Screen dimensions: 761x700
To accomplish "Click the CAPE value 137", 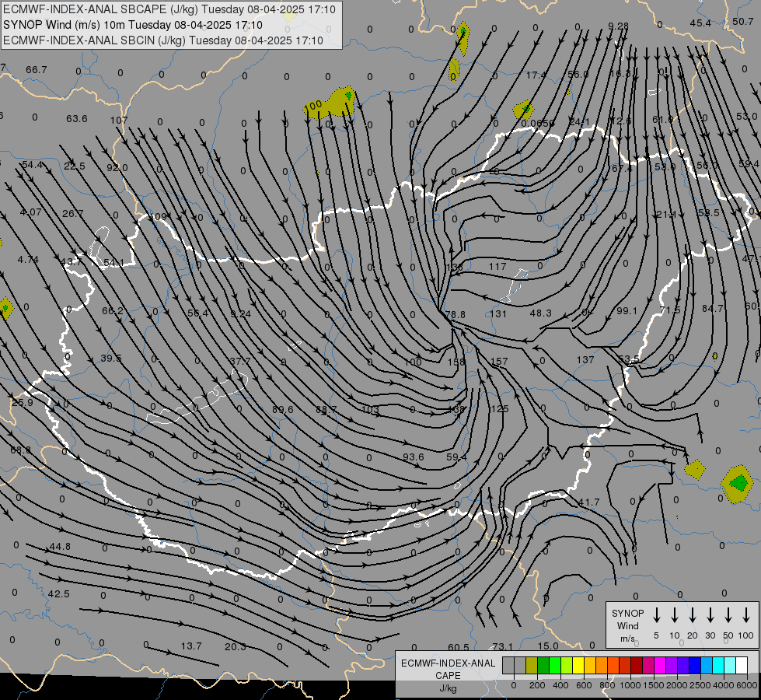I will pos(585,359).
